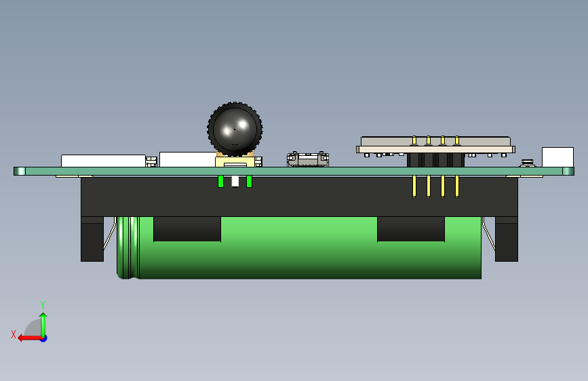Pick the white pin under the knob
Viewport: 588px width, 381px height.
(235, 181)
